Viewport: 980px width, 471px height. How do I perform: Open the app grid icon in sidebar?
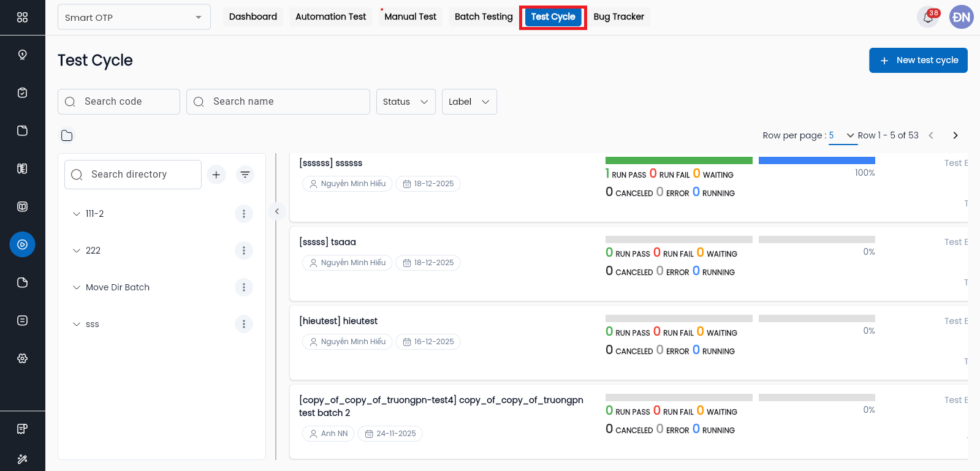[22, 17]
